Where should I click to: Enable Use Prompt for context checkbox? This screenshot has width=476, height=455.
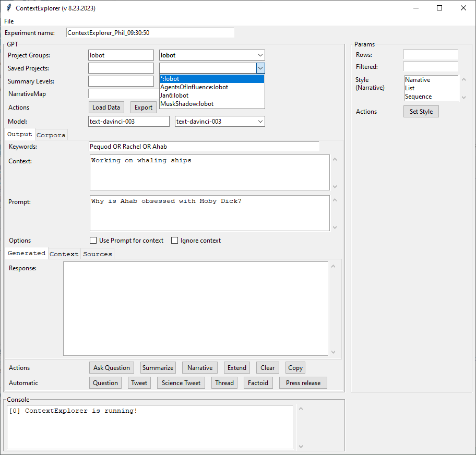(93, 241)
